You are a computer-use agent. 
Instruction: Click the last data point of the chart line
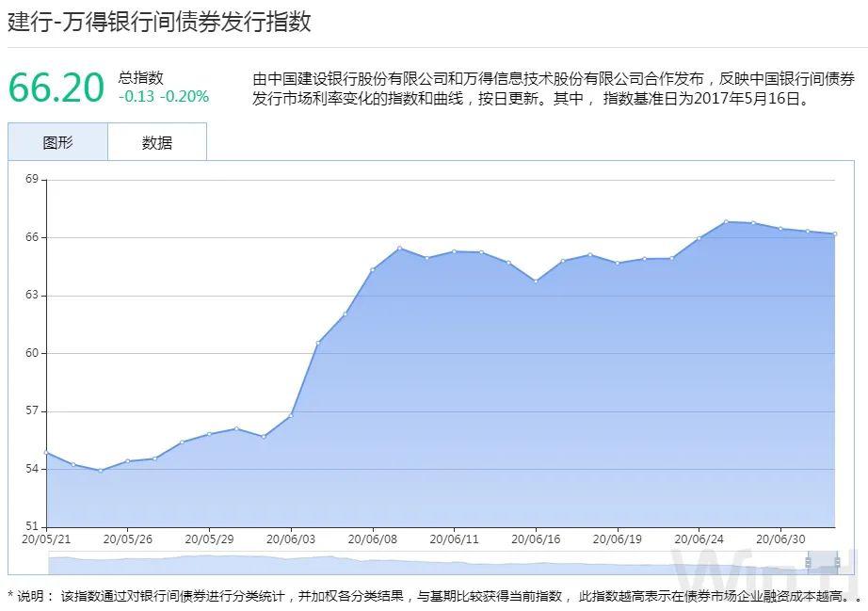point(834,234)
